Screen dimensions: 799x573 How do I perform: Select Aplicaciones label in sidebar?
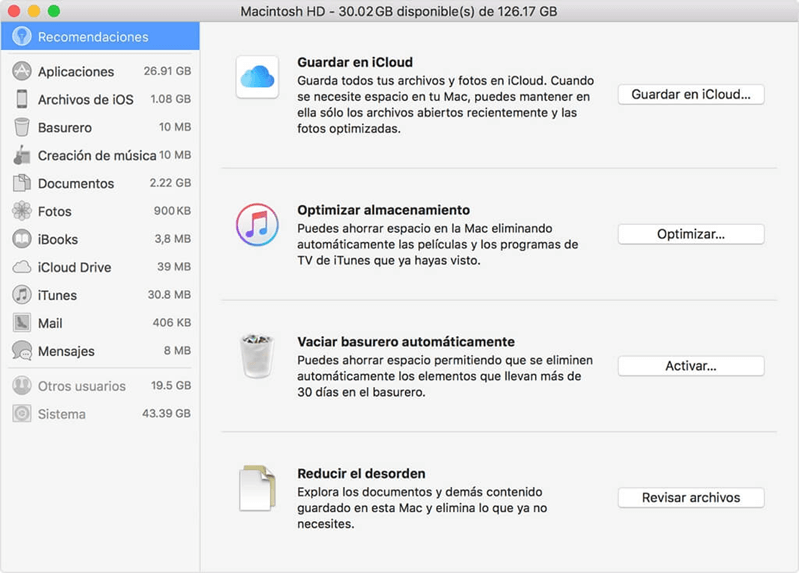(x=76, y=72)
